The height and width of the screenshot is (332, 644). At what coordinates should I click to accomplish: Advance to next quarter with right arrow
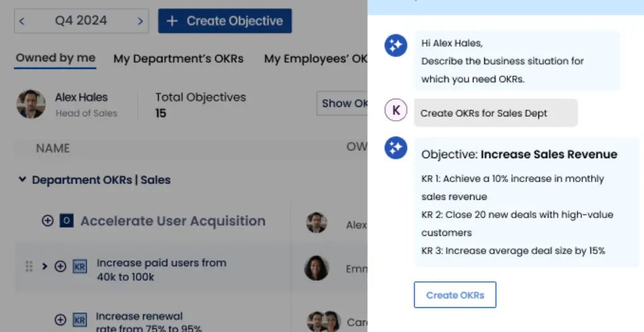tap(140, 21)
